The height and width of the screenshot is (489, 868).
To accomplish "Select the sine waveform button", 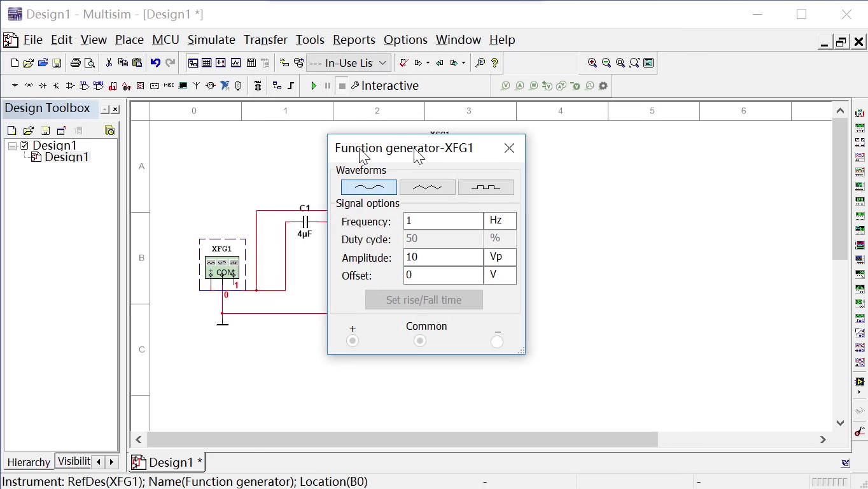I will (369, 187).
